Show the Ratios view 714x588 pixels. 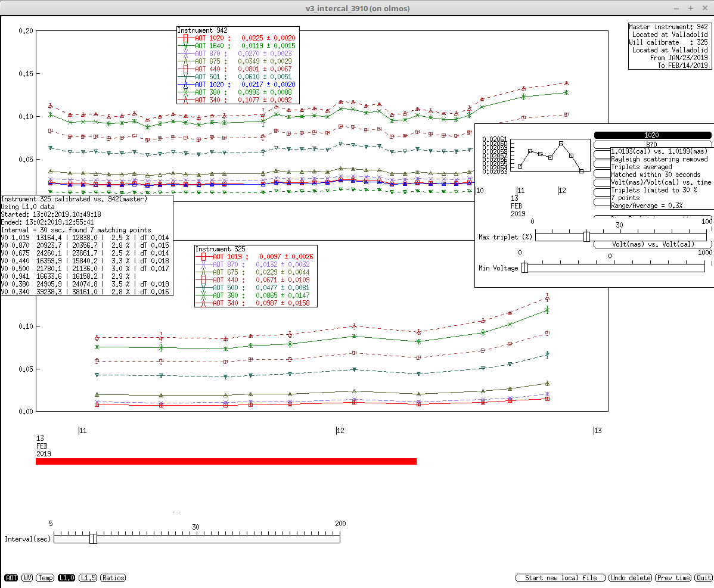click(x=113, y=577)
